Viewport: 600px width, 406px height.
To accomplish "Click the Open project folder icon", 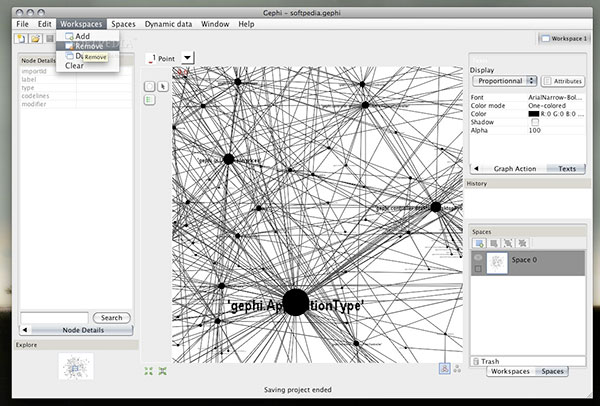I will click(36, 38).
